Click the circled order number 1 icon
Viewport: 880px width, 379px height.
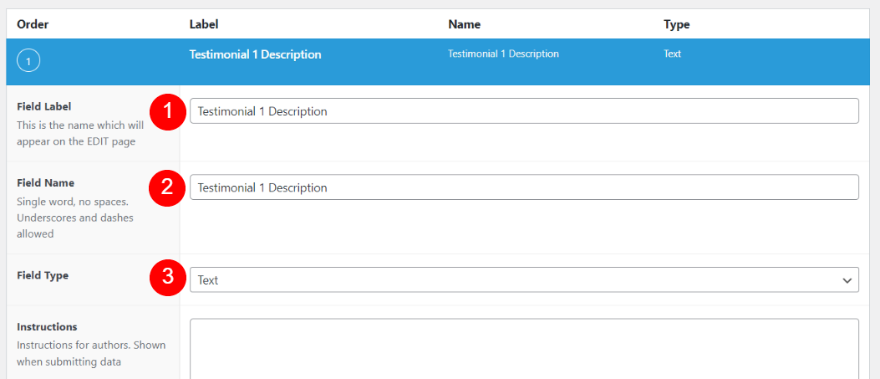tap(29, 61)
